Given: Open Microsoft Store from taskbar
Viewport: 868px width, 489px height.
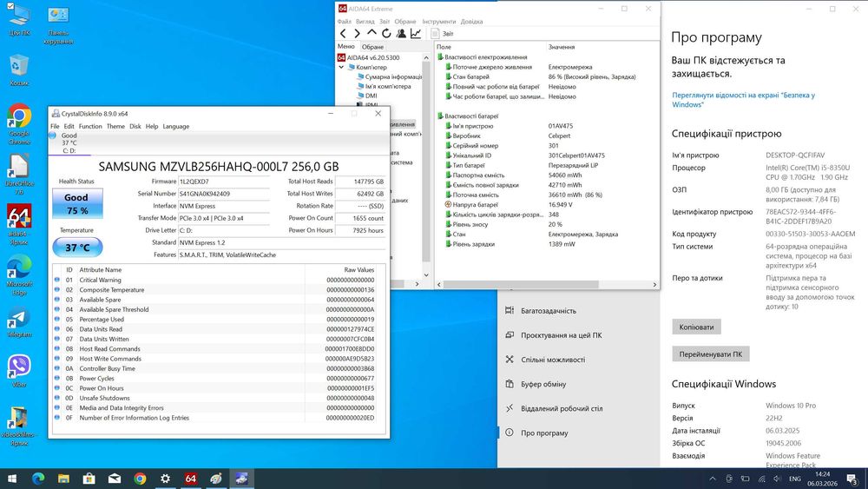Looking at the screenshot, I should click(x=89, y=479).
